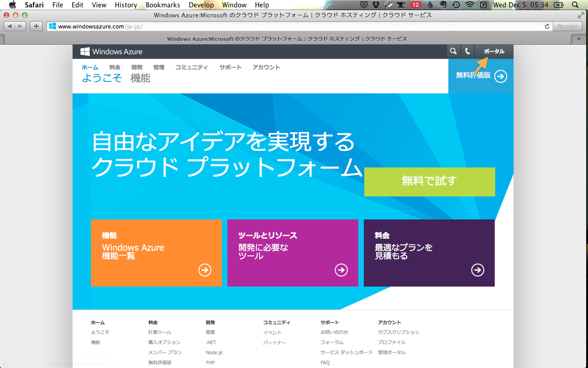588x368 pixels.
Task: Click the battery status icon
Action: click(x=559, y=5)
